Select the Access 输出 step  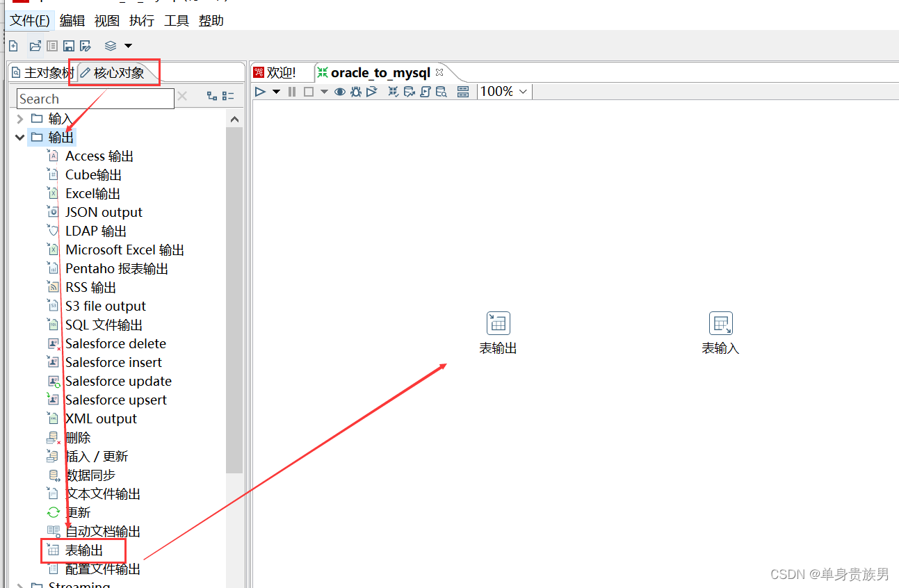[99, 156]
